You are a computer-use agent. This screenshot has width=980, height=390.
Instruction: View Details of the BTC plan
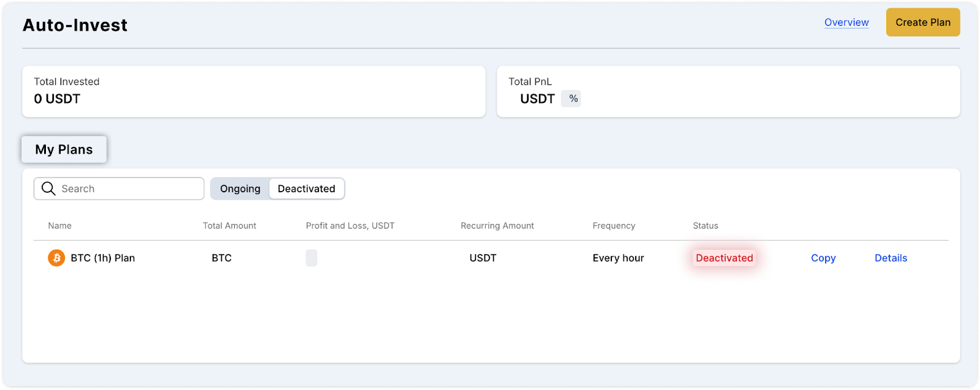pyautogui.click(x=891, y=258)
